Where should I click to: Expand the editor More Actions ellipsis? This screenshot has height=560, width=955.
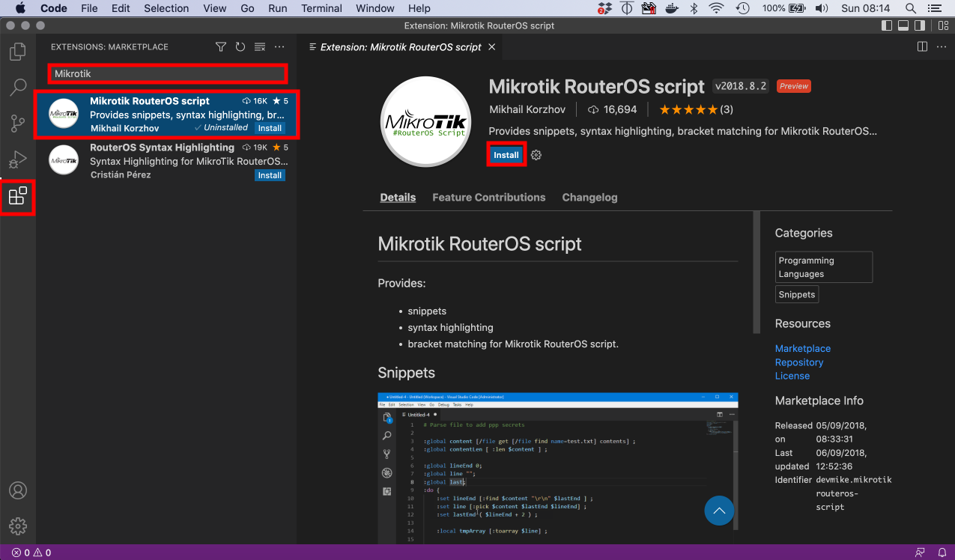[x=941, y=47]
